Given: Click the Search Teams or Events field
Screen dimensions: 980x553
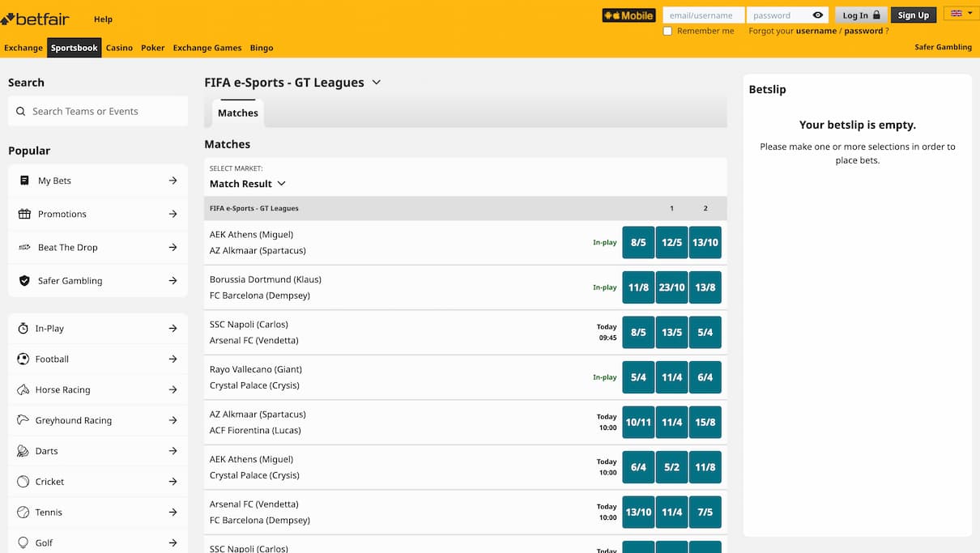Looking at the screenshot, I should click(105, 112).
